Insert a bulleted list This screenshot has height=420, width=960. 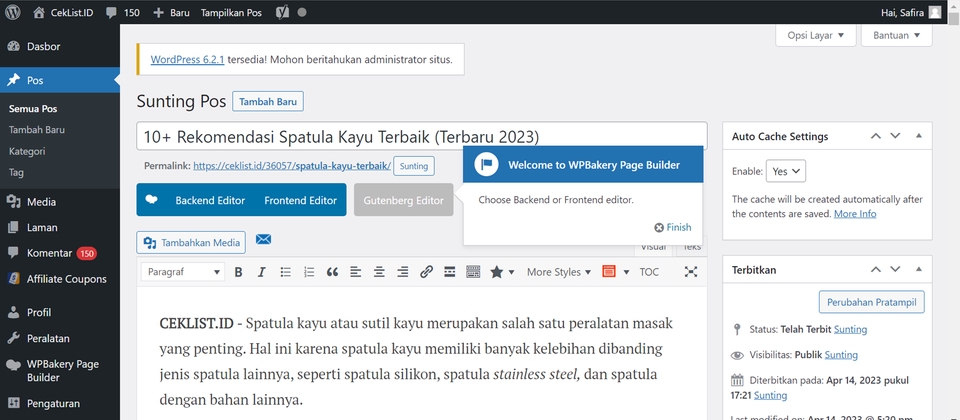(285, 272)
